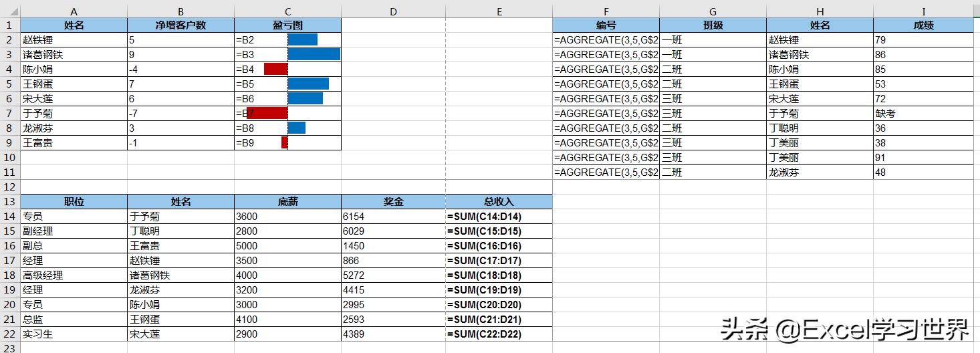Select cell B7 with value -7

pyautogui.click(x=180, y=114)
